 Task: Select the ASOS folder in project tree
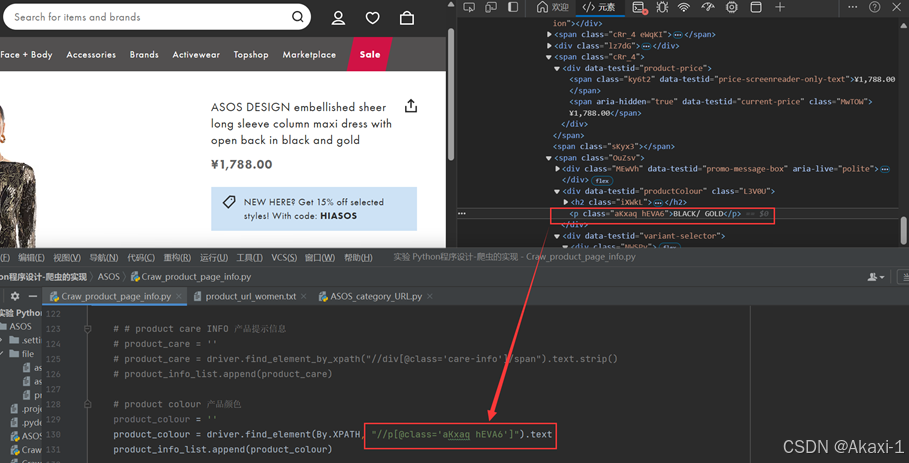pyautogui.click(x=20, y=326)
